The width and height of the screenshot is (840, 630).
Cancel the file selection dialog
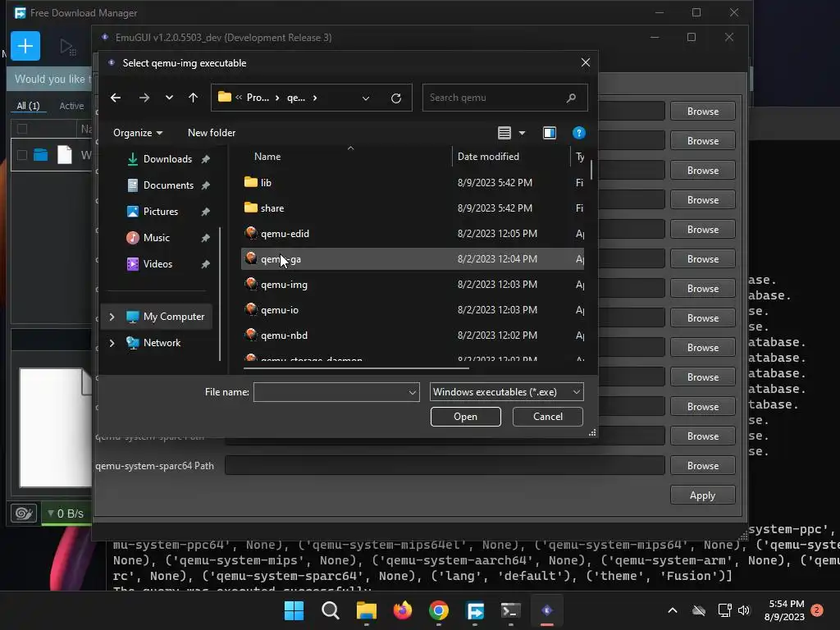(547, 417)
